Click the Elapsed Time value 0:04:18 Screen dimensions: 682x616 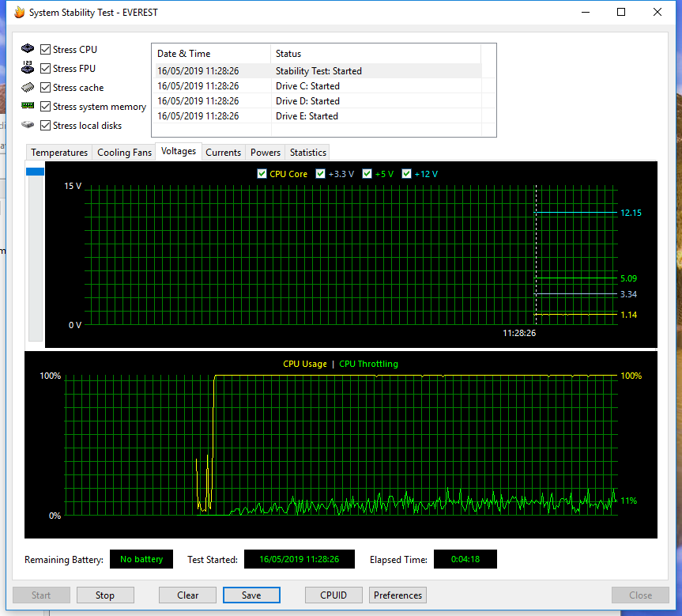click(465, 559)
